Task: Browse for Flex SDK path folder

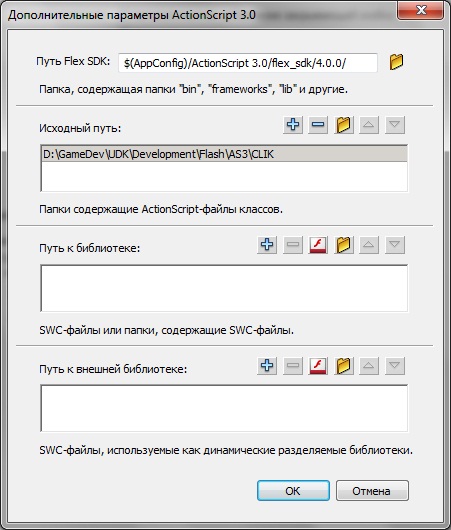Action: point(396,62)
